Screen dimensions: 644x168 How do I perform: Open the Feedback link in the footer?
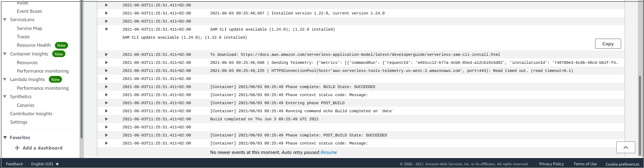pyautogui.click(x=14, y=164)
